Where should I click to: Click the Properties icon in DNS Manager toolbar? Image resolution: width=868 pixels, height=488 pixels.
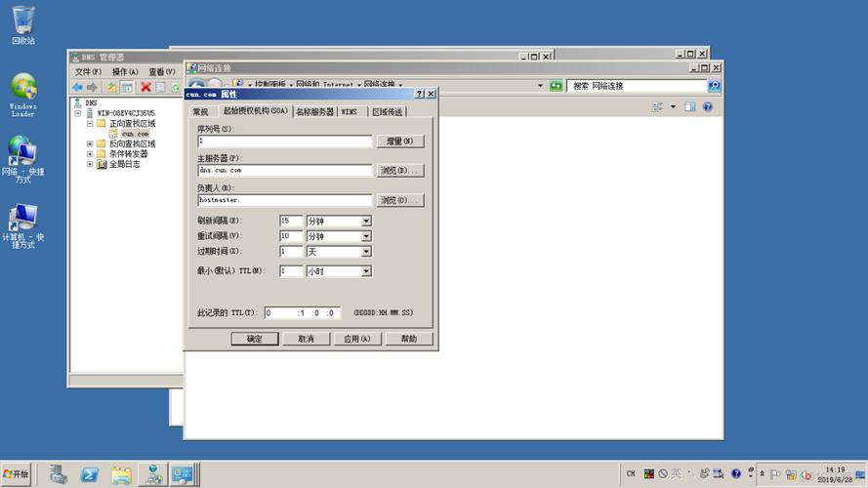160,87
